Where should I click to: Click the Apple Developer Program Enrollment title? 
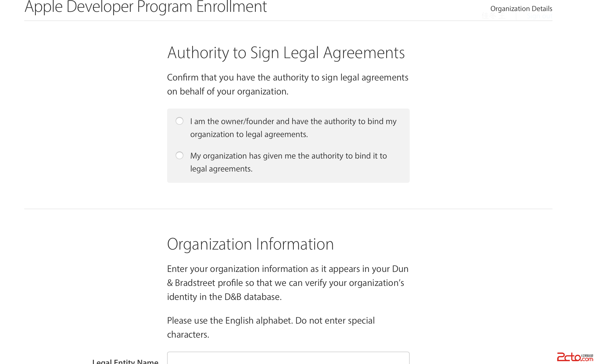click(x=146, y=7)
